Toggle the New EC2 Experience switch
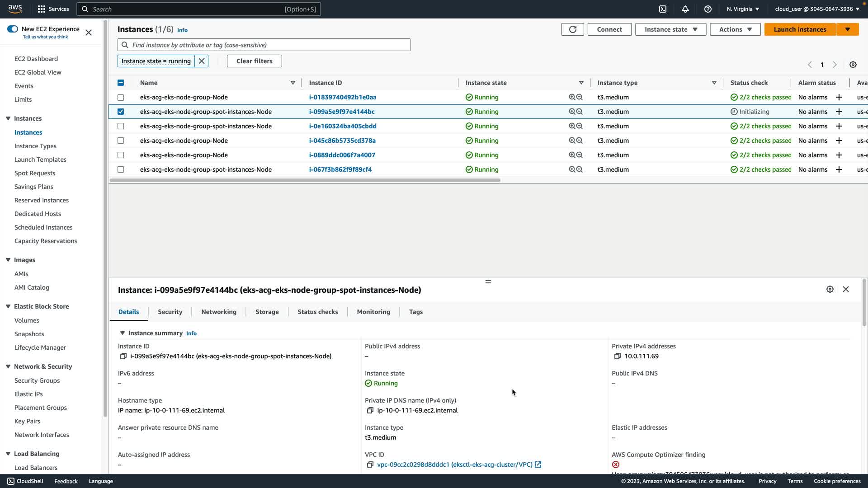Screen dimensions: 868x488 (13, 29)
